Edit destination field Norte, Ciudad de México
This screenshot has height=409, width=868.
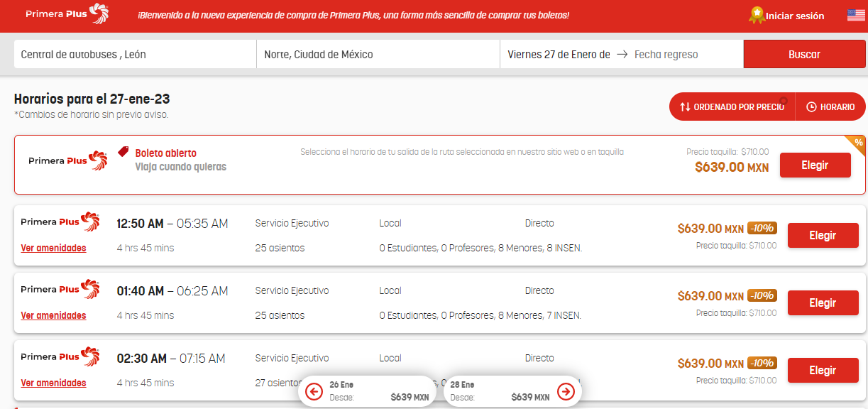click(378, 54)
